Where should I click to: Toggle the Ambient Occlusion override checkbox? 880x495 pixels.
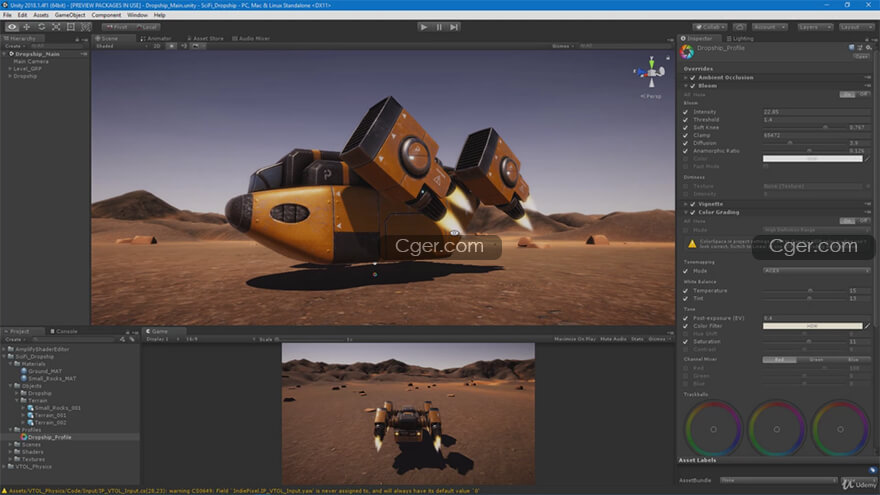click(x=693, y=77)
